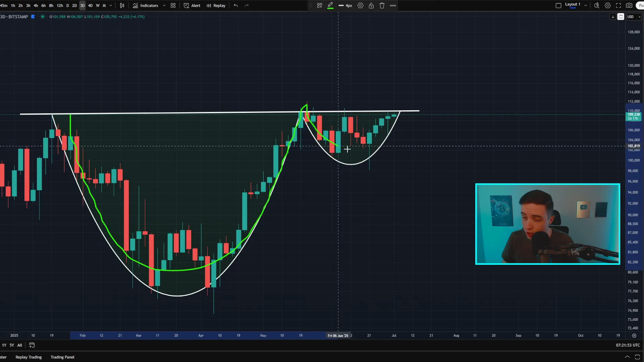This screenshot has width=644, height=362.
Task: Click the webcam video overlay
Action: pyautogui.click(x=548, y=224)
